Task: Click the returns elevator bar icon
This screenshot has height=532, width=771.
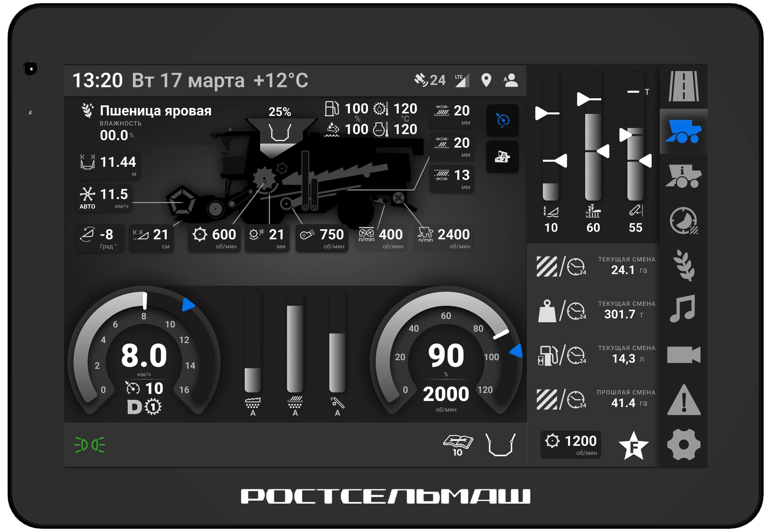Action: [337, 406]
